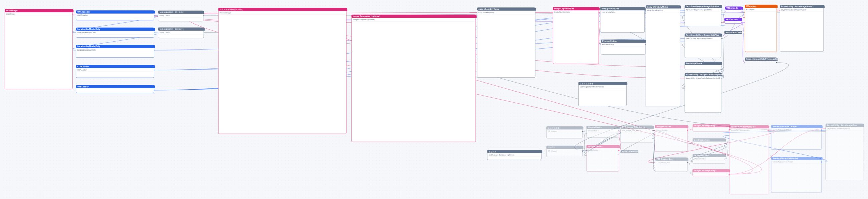This screenshot has height=199, width=868.
Task: Select the Image Comparer (rgthree) node header
Action: 413,16
